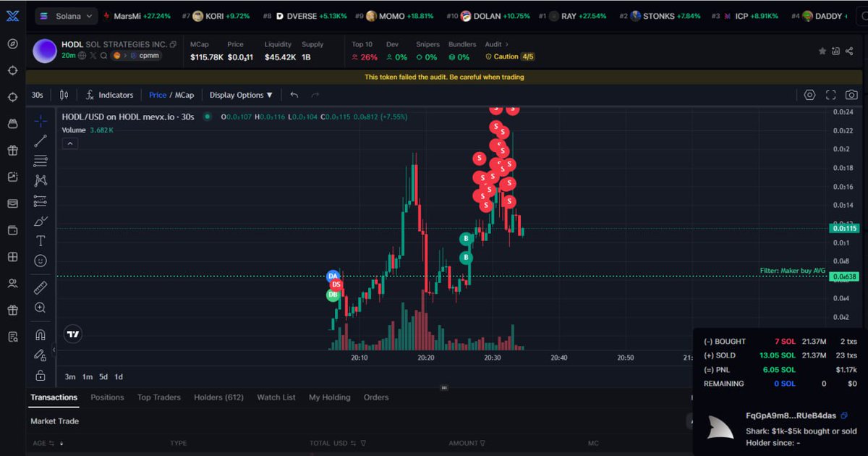Toggle lock all drawing tools

click(41, 376)
